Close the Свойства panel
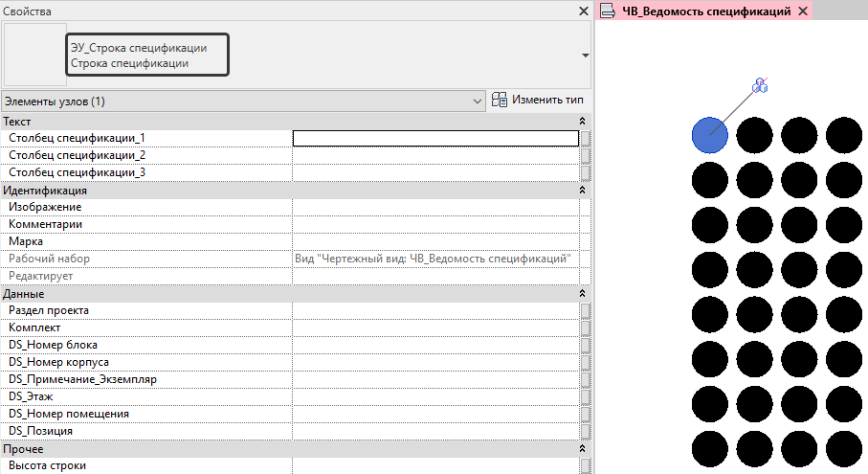The width and height of the screenshot is (868, 474). coord(583,11)
